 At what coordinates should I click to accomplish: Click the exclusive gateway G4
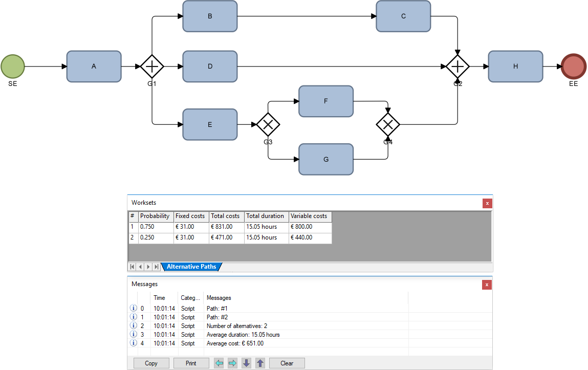pos(388,124)
